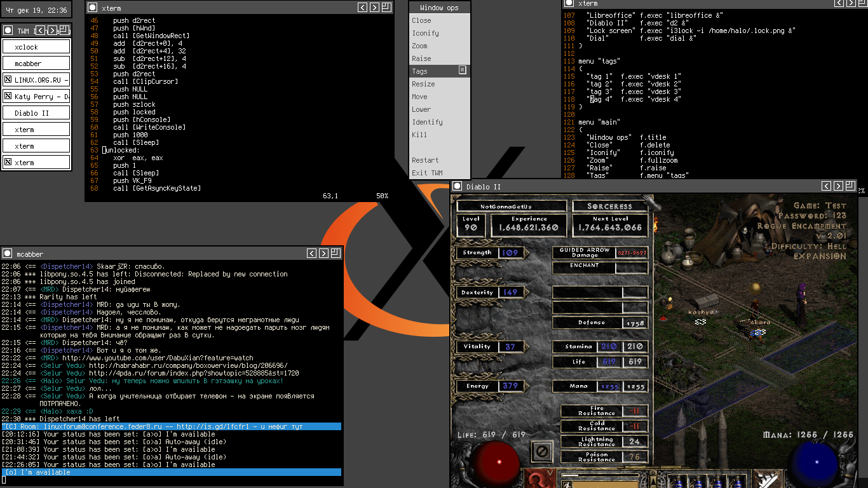Click the xclock date and time display
Image resolution: width=868 pixels, height=488 pixels.
coord(36,10)
